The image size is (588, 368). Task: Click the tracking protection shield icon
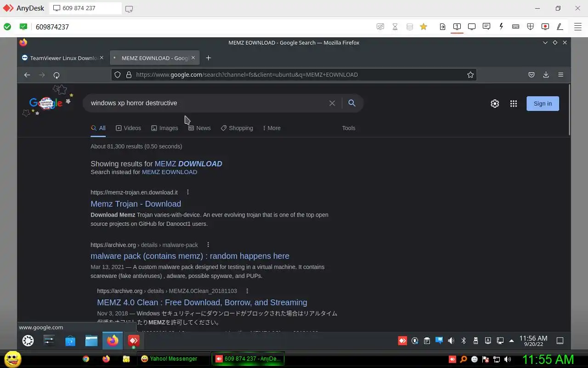point(118,75)
